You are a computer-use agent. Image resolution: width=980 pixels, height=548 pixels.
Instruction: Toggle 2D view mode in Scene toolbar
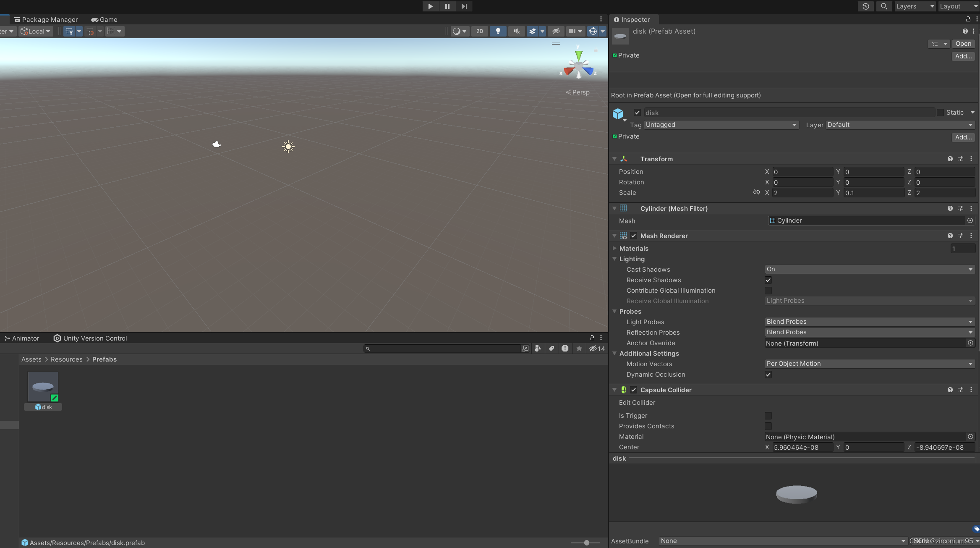point(480,31)
